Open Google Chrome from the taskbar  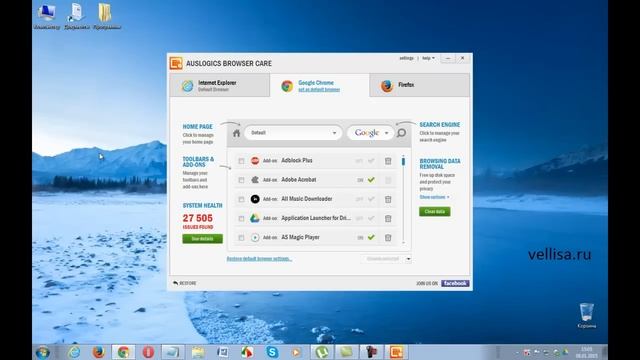123,352
